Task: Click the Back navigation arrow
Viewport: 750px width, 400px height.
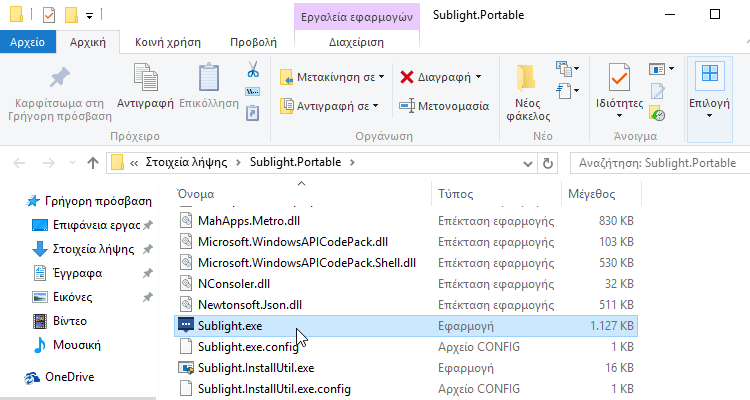Action: point(19,163)
